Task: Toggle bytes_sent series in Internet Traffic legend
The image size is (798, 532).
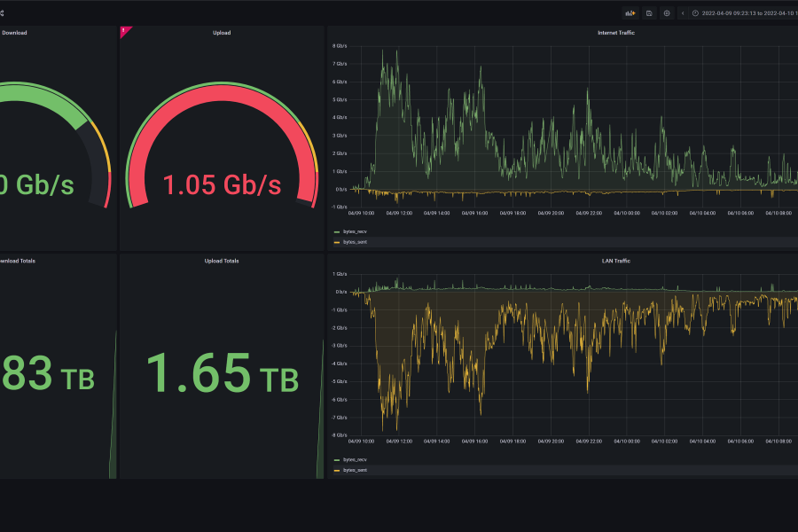Action: click(355, 241)
